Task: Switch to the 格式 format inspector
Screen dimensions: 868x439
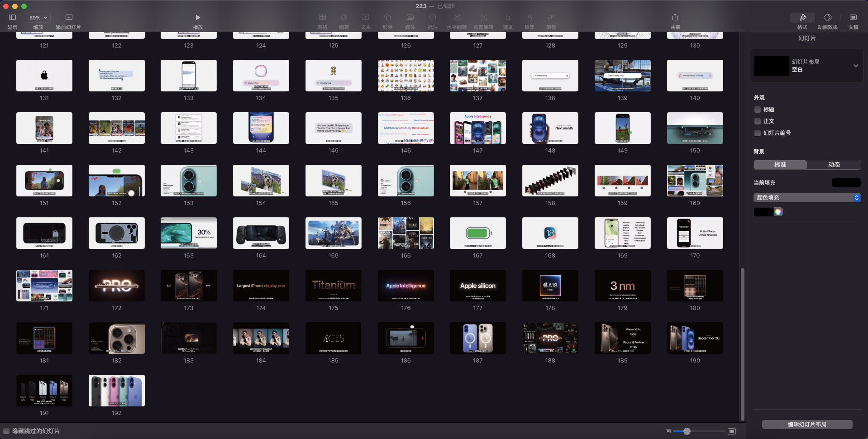Action: [802, 18]
